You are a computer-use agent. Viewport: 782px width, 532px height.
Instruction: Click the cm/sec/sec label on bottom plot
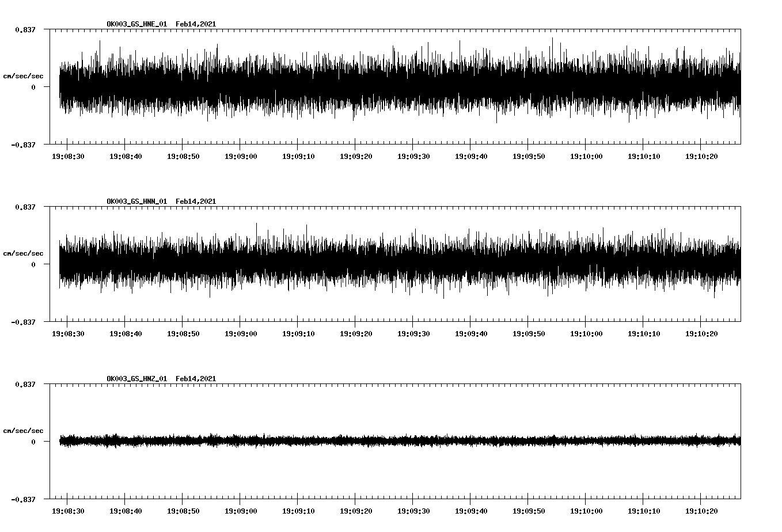(23, 430)
